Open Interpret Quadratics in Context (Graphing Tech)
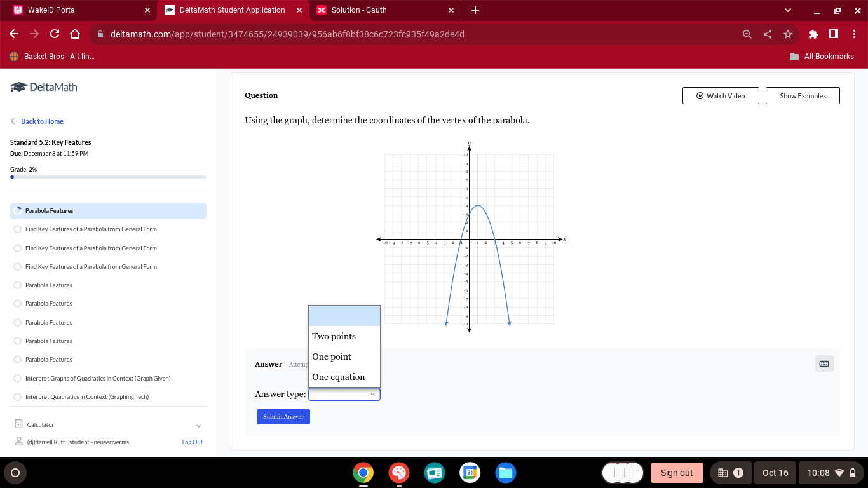Viewport: 868px width, 488px height. coord(87,397)
